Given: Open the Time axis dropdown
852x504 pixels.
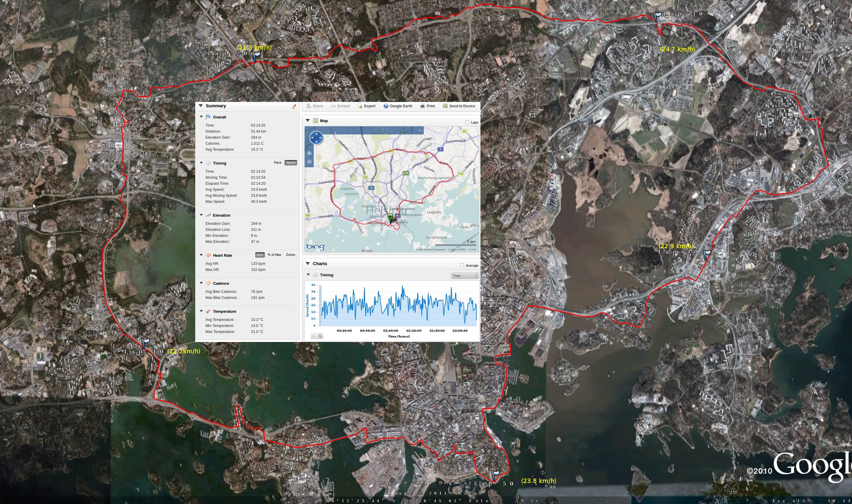Looking at the screenshot, I should click(x=465, y=276).
